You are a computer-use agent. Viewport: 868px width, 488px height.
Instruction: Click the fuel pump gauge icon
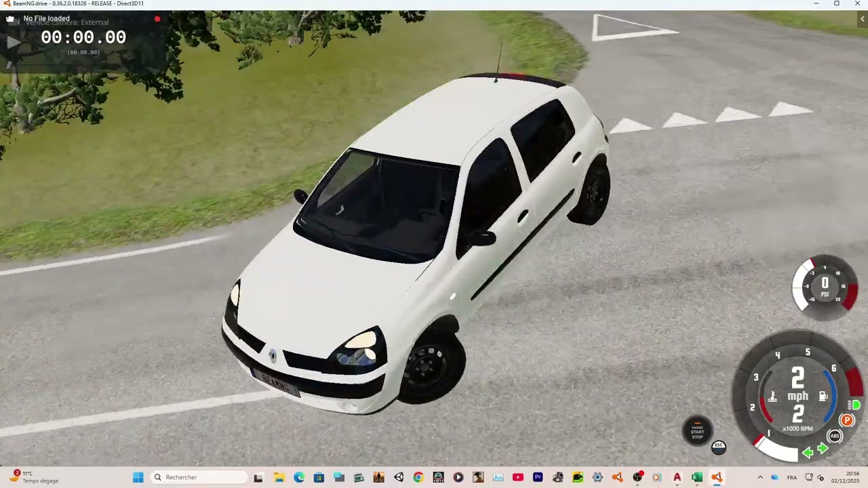coord(823,396)
